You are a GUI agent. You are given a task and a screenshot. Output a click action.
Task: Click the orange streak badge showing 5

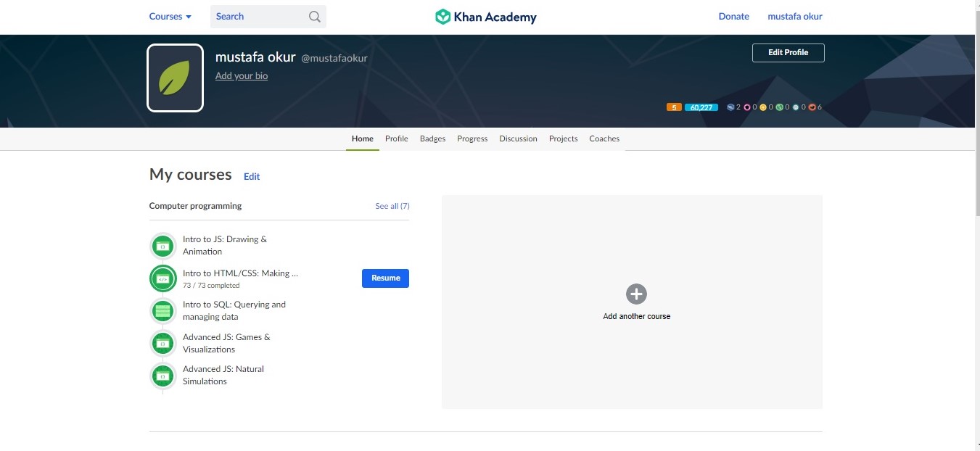pos(674,107)
